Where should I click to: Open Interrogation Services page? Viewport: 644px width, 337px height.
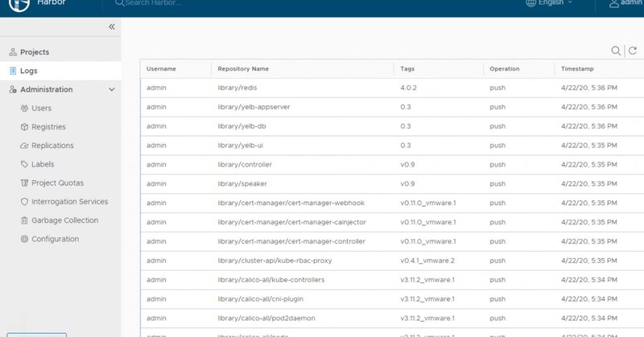pos(70,202)
